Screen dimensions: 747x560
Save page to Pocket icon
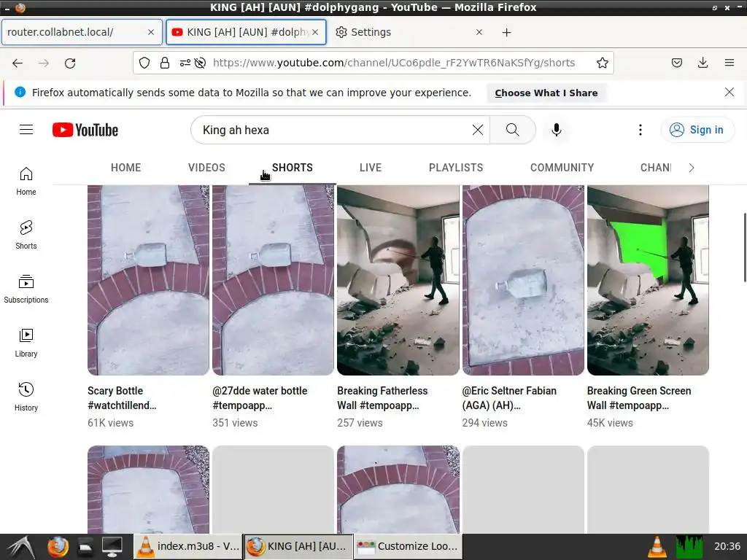point(677,63)
